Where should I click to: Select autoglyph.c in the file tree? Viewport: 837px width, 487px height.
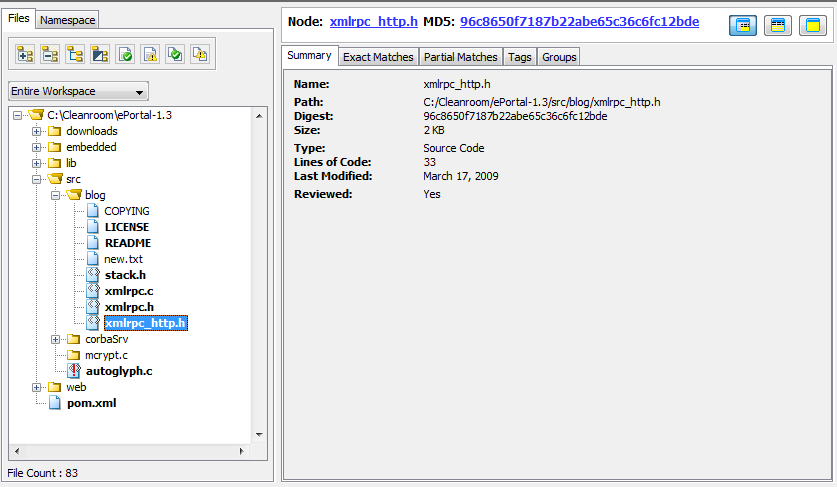[118, 371]
